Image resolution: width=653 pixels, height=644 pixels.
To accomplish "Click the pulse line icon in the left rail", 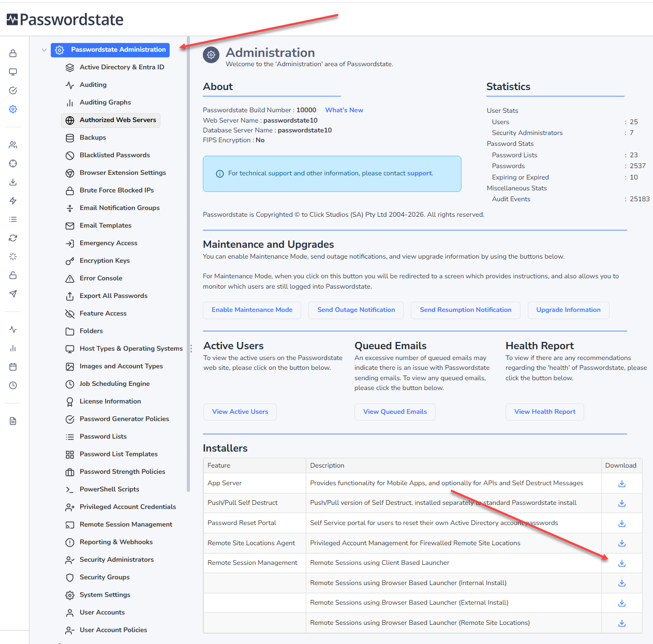I will (13, 330).
